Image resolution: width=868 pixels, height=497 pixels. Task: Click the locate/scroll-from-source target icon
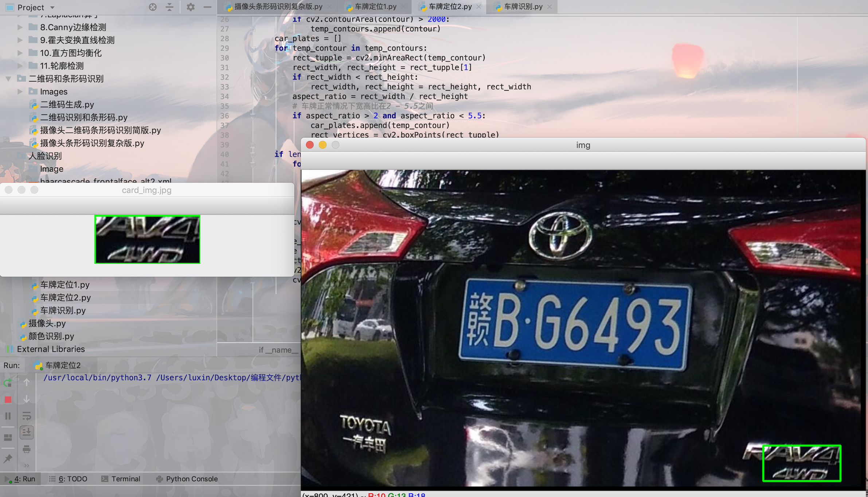click(x=153, y=7)
